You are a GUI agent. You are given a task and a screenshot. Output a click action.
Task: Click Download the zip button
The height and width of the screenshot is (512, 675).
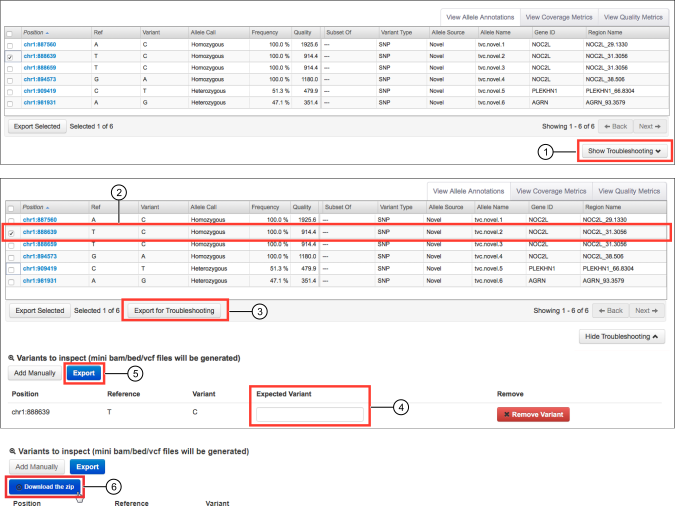(x=45, y=487)
